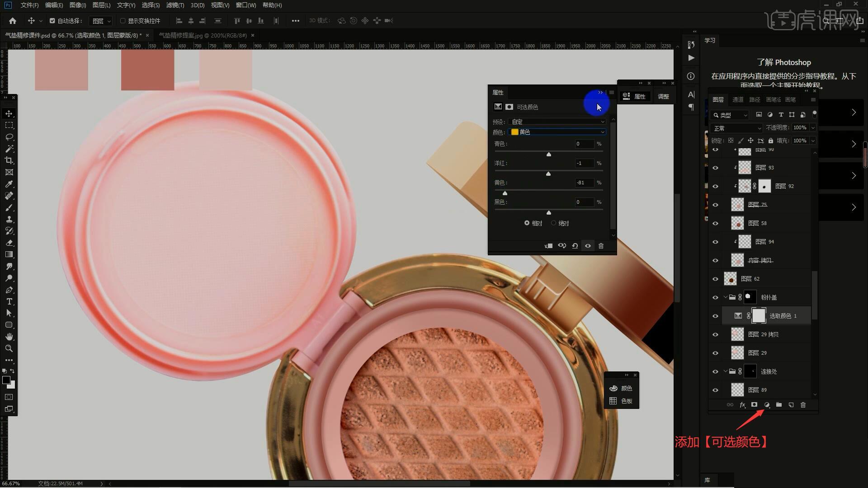The width and height of the screenshot is (868, 488).
Task: Click the 黄色 slider handle
Action: coord(505,193)
